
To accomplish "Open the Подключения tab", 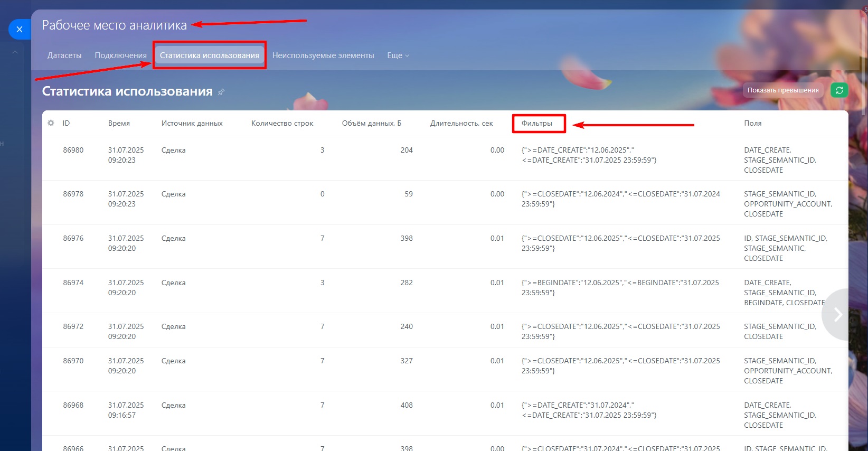I will click(x=120, y=55).
